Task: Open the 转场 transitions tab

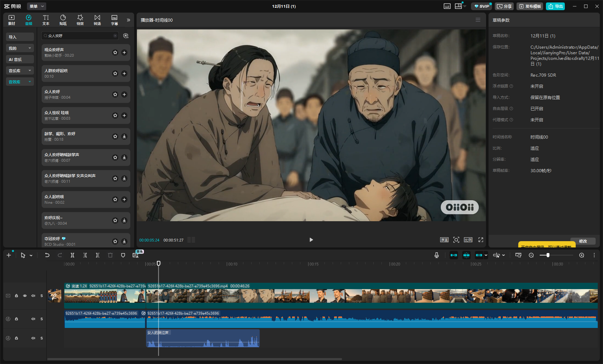Action: pyautogui.click(x=97, y=20)
